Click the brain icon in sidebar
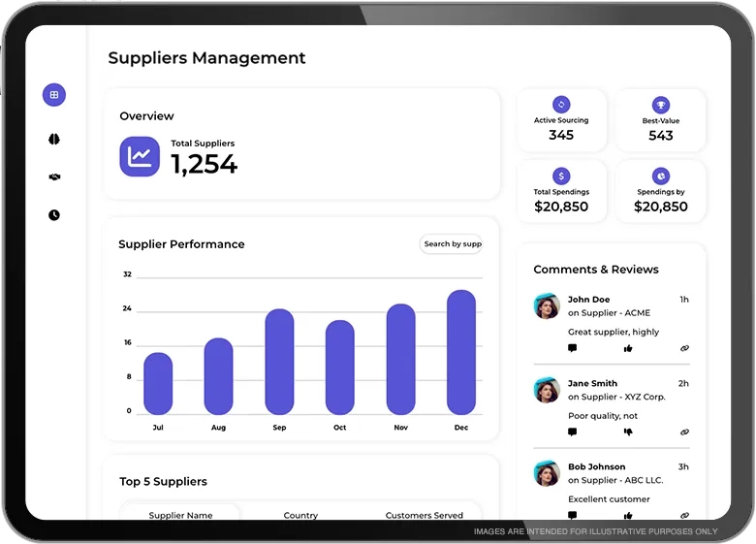Screen dimensions: 756x544 point(54,140)
